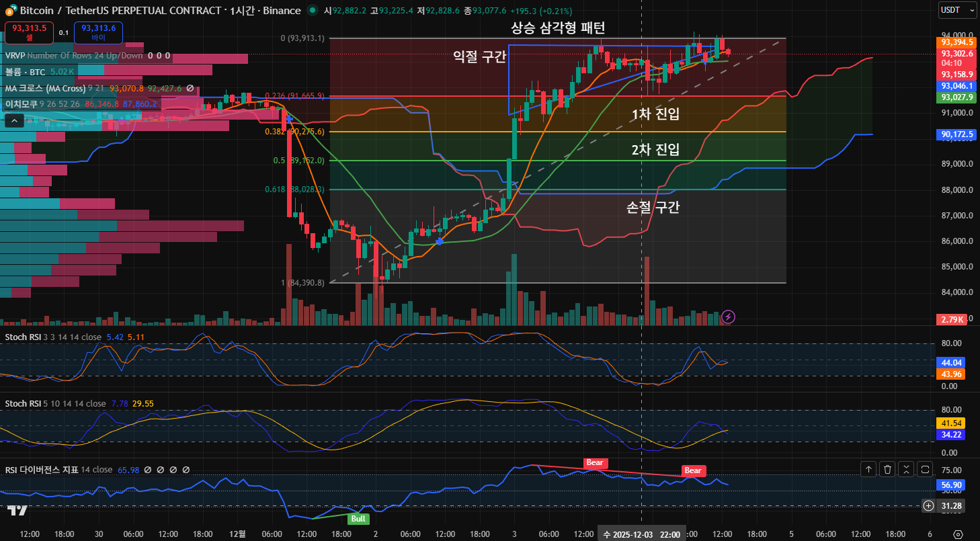Screen dimensions: 980x541
Task: Select the Ichimoku indicator legend label
Action: pos(22,104)
